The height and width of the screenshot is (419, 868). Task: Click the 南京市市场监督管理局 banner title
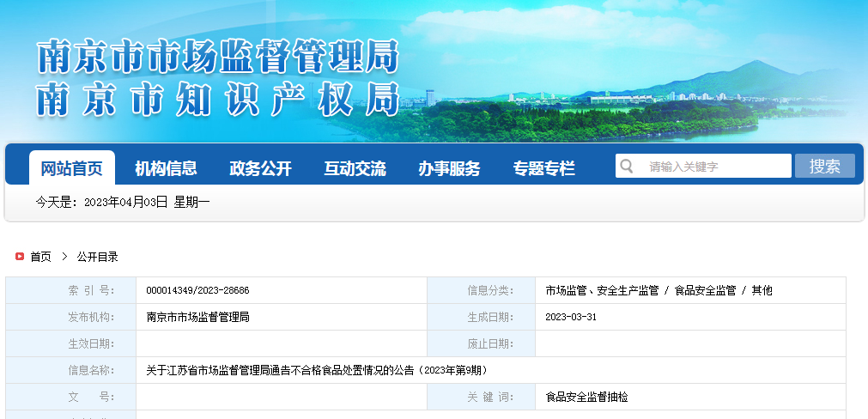pos(218,57)
